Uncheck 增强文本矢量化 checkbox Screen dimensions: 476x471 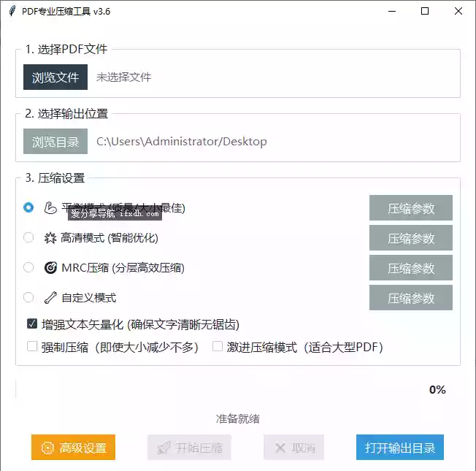tap(32, 323)
